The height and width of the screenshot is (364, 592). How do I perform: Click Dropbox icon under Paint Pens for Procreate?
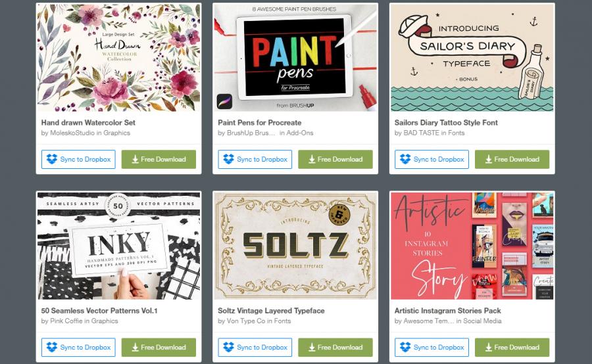tap(228, 159)
